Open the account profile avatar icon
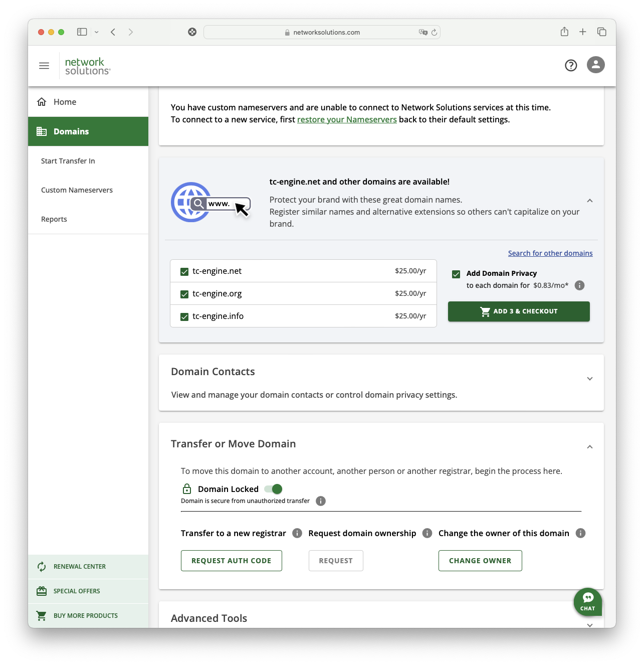Image resolution: width=644 pixels, height=665 pixels. pos(596,65)
